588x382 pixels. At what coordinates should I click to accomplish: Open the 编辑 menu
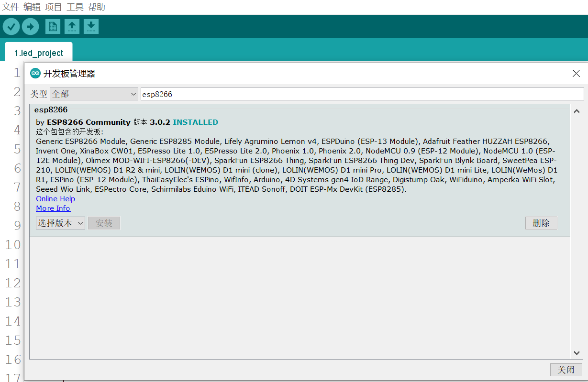[32, 7]
